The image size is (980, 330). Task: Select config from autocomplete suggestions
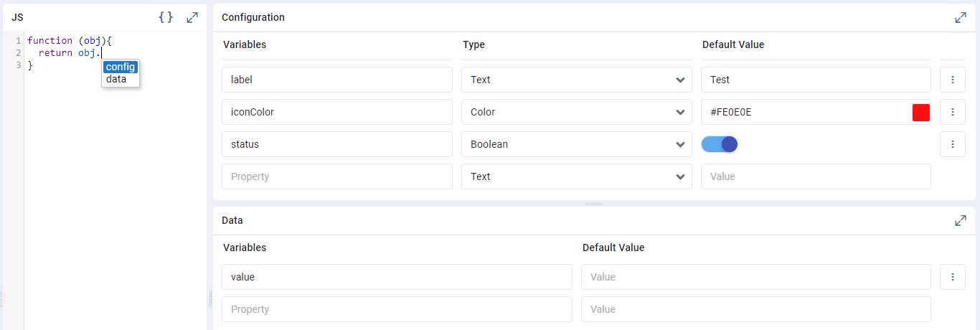[121, 67]
